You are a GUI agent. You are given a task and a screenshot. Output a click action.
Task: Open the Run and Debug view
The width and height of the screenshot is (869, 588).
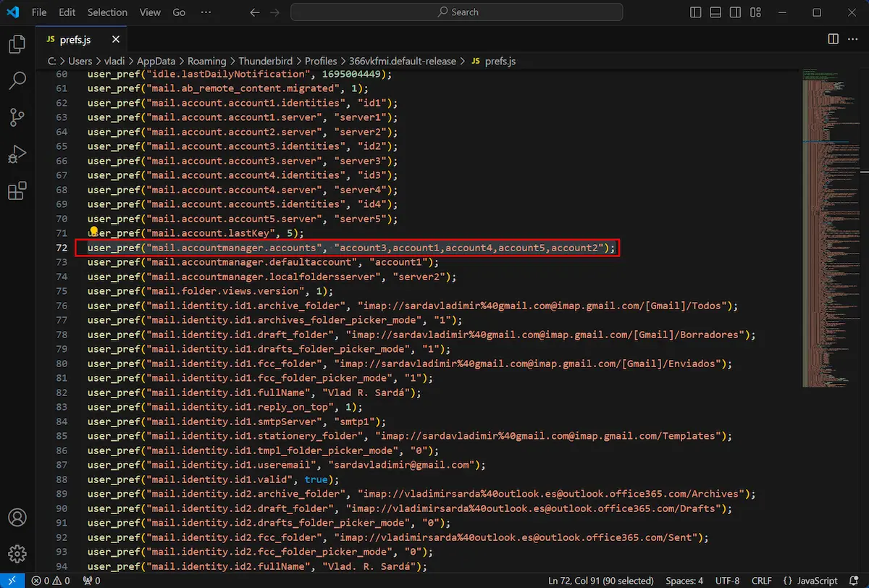[17, 154]
